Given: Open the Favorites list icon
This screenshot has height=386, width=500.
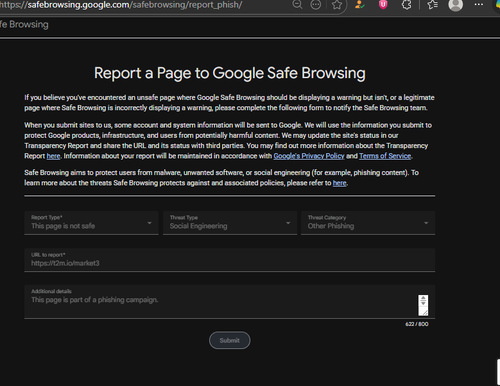Looking at the screenshot, I should point(432,4).
